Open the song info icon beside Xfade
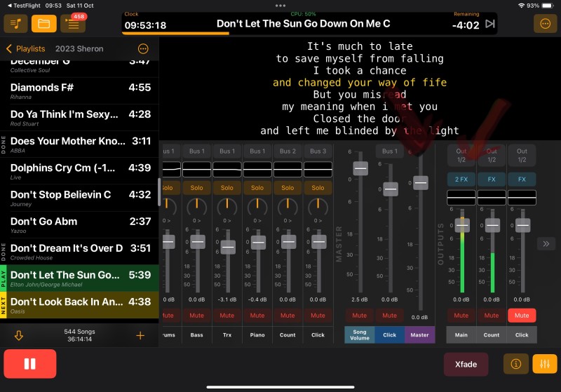Viewport: 561px width, 392px height. pyautogui.click(x=515, y=364)
